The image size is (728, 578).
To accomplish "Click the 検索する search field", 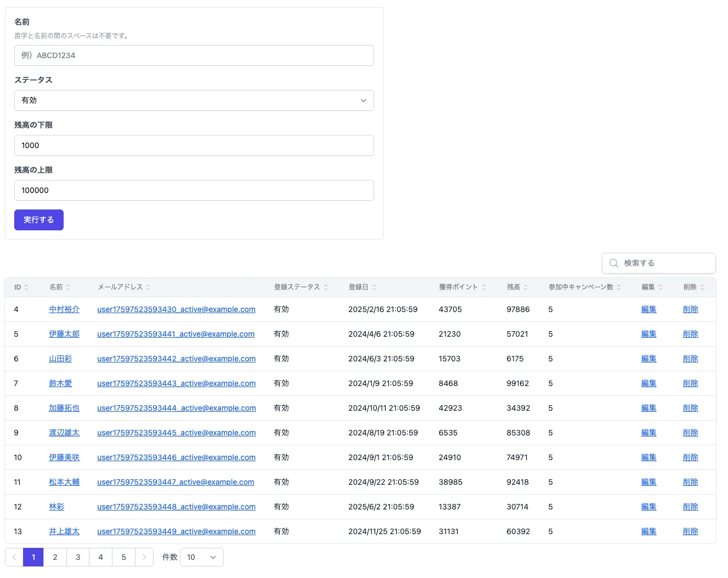I will (x=659, y=263).
